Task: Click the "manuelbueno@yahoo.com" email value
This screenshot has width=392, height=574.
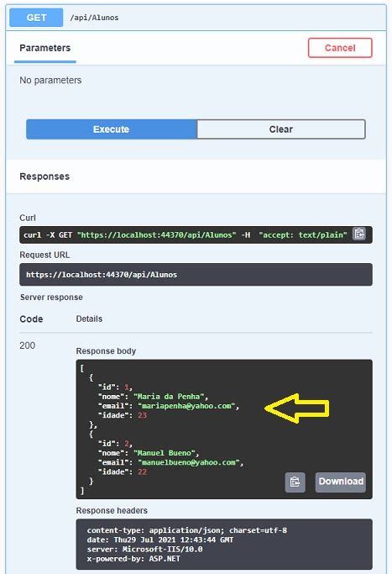Action: 191,463
